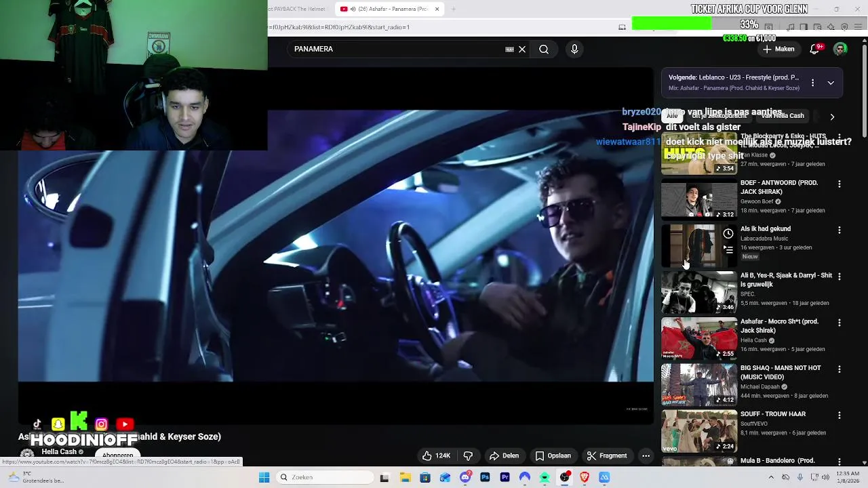Dislike the video with thumbs down
This screenshot has height=488, width=868.
point(468,455)
